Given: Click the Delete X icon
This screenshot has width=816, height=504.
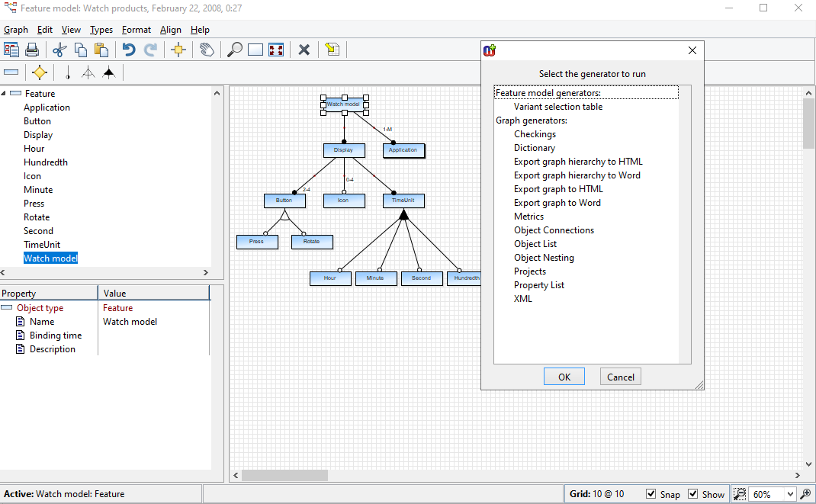Looking at the screenshot, I should point(304,50).
